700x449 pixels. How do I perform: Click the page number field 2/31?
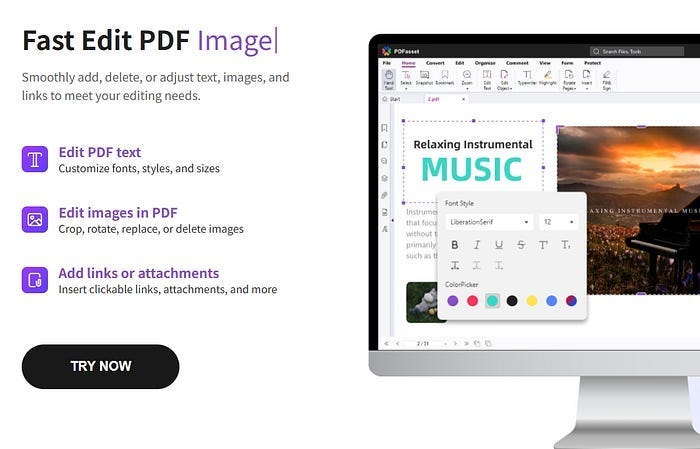[x=422, y=344]
